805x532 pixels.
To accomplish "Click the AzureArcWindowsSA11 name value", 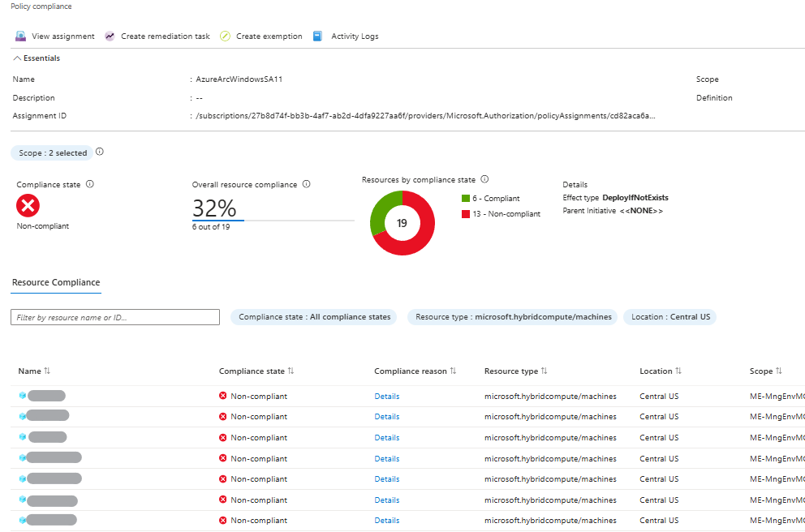I will (239, 79).
